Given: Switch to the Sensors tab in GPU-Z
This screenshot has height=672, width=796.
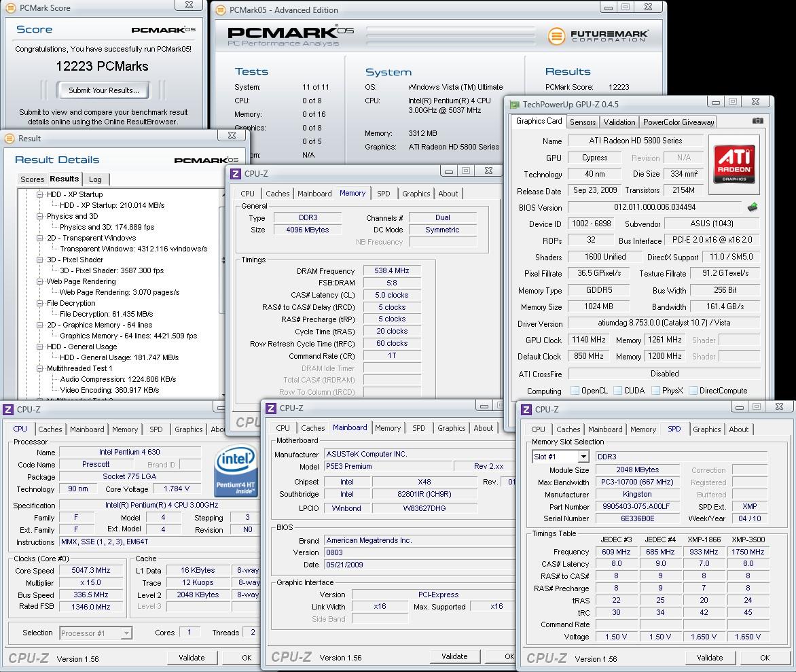Looking at the screenshot, I should click(x=583, y=122).
